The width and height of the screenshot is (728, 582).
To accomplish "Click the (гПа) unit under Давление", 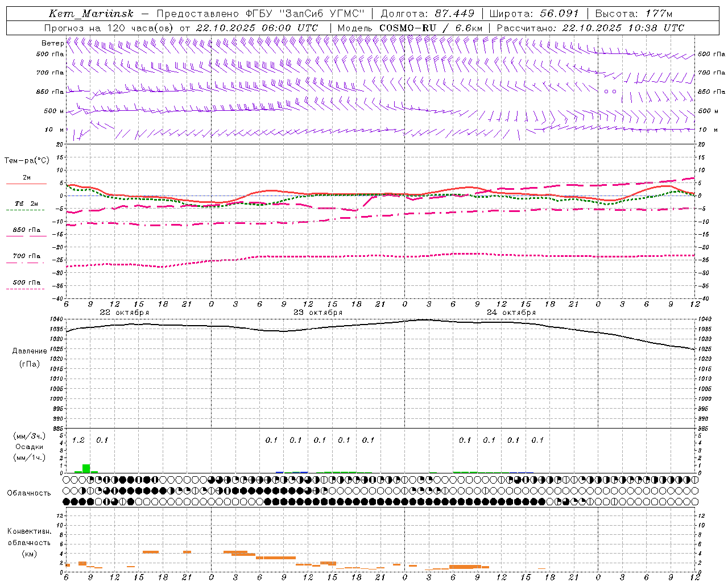I will pyautogui.click(x=30, y=364).
